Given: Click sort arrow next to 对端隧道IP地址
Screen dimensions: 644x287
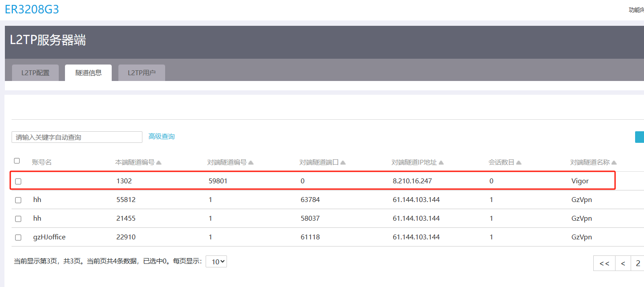Looking at the screenshot, I should click(x=441, y=163).
